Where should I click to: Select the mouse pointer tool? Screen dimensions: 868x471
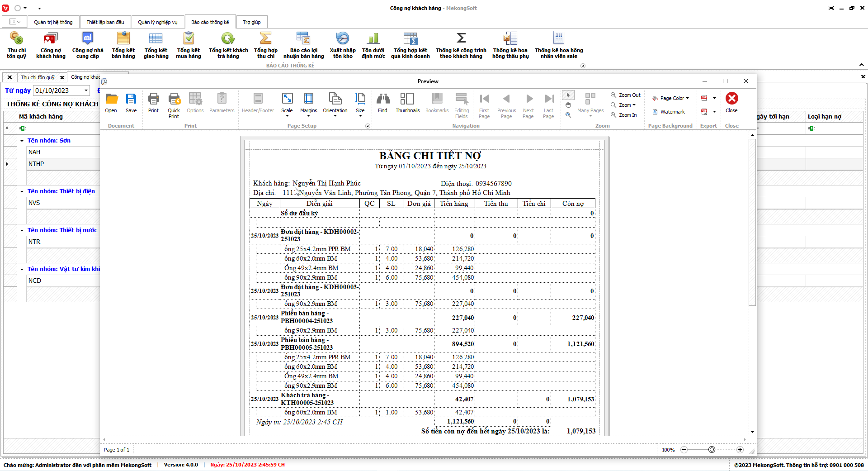(x=568, y=95)
